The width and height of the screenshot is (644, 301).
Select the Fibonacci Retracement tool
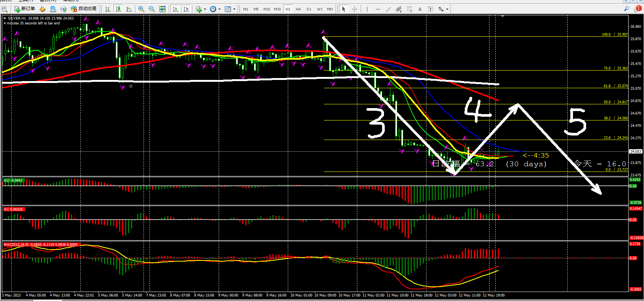[x=409, y=9]
